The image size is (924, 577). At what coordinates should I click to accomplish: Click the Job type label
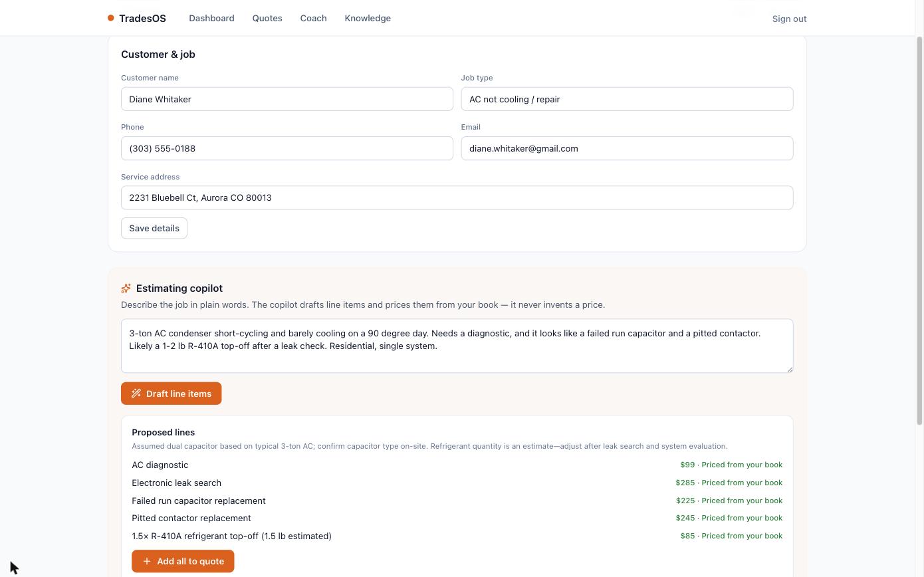coord(477,78)
